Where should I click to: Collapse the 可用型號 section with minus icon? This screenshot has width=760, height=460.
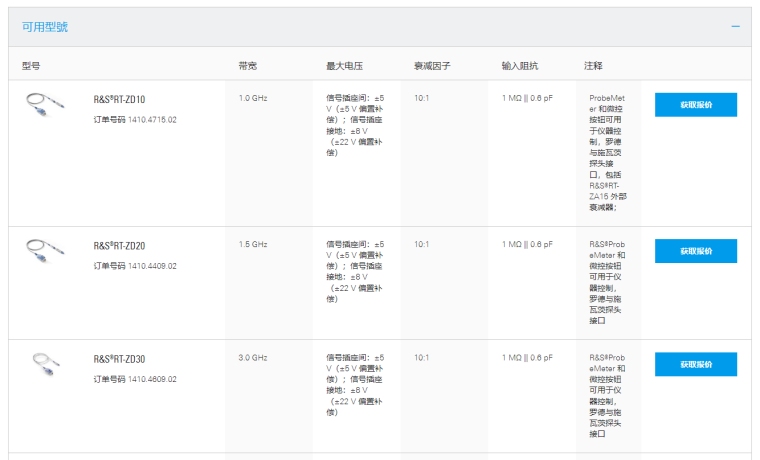coord(735,27)
